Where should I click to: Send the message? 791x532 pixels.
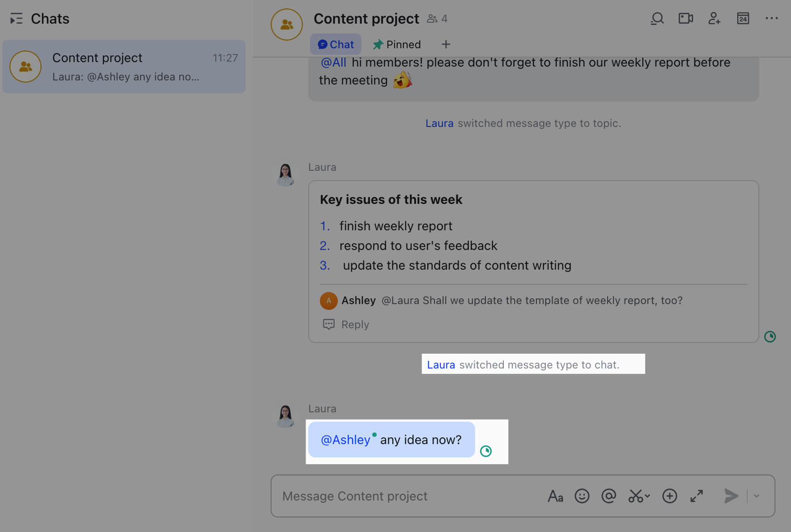731,496
